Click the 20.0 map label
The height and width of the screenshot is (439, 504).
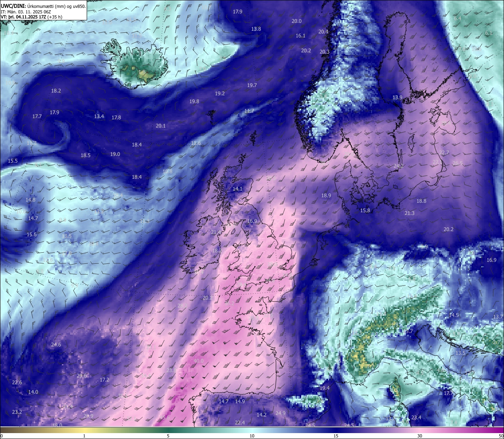point(296,21)
